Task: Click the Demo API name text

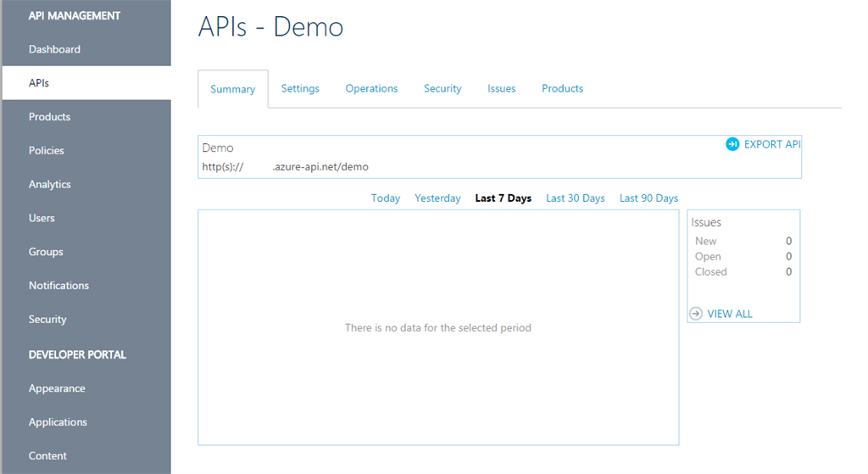Action: coord(218,148)
